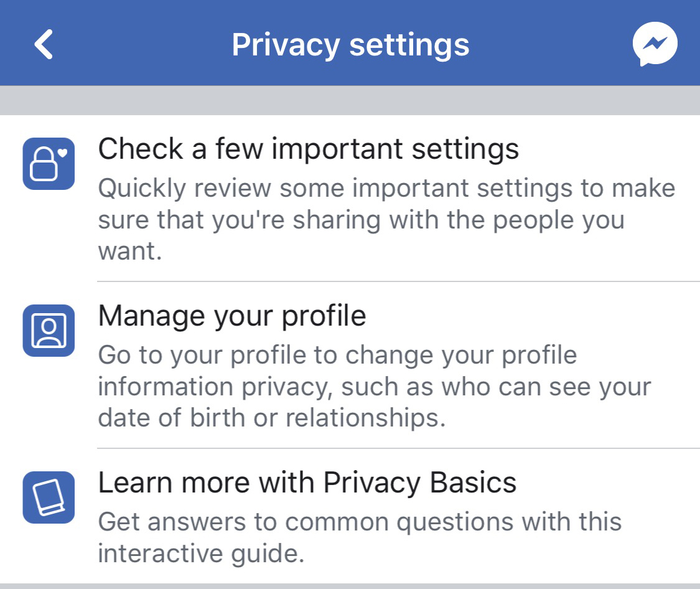Click the divider line below Manage your profile
Screen dimensions: 700x589
pos(398,448)
